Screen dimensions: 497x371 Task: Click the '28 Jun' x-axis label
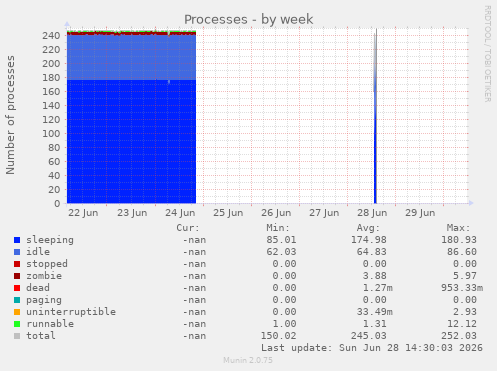372,213
